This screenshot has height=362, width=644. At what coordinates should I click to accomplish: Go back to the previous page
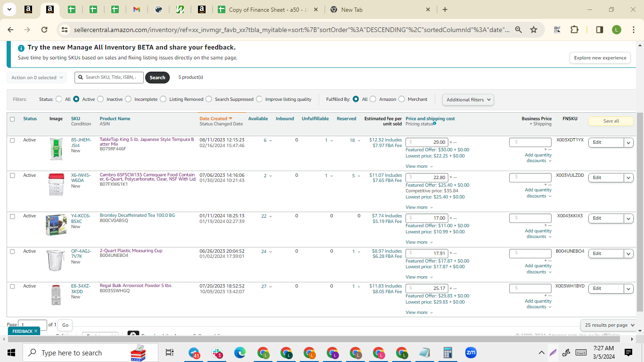(x=11, y=30)
